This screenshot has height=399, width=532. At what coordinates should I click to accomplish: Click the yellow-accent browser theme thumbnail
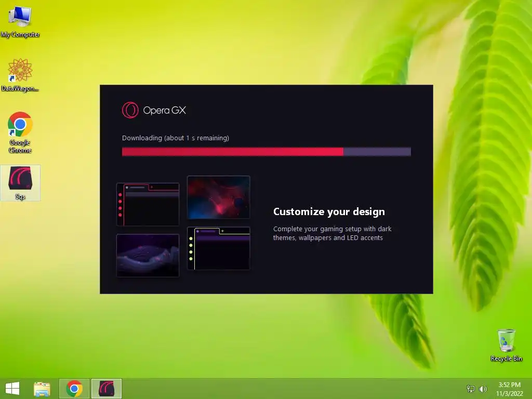[x=219, y=248]
